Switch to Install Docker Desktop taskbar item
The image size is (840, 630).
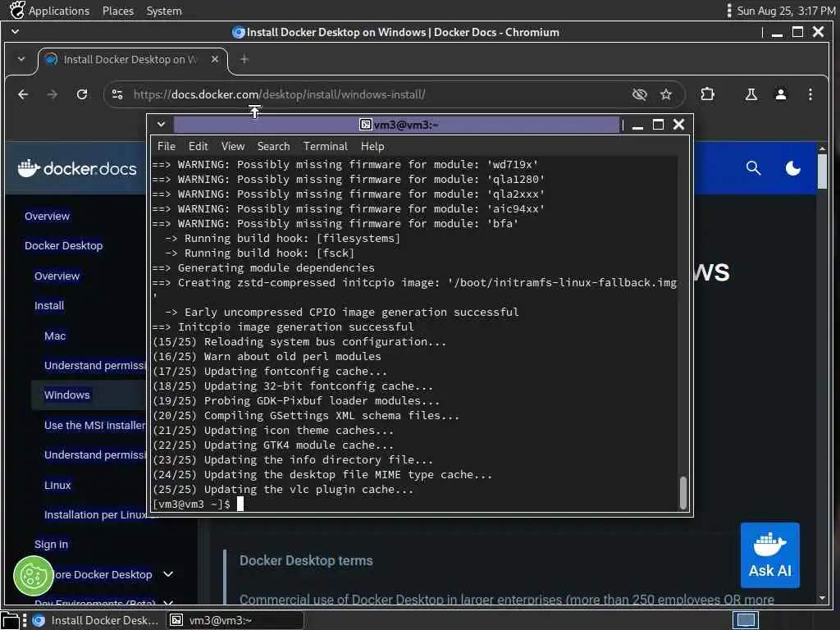(97, 620)
